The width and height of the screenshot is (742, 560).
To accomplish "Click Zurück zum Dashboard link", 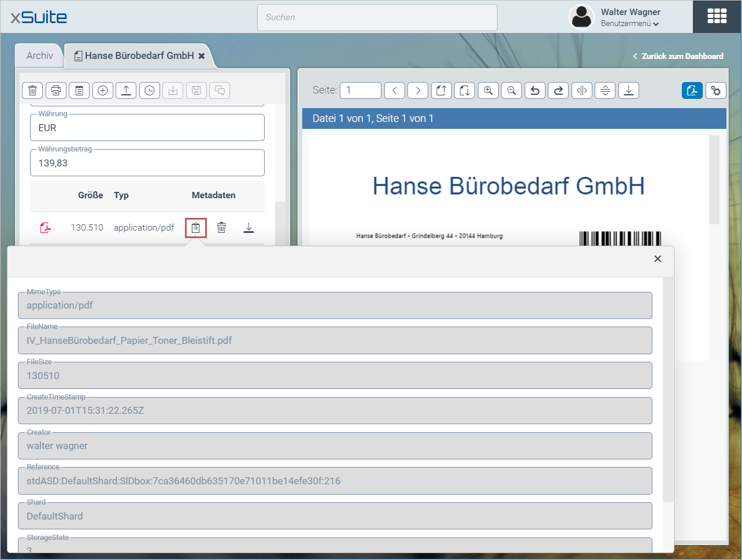I will click(x=678, y=56).
